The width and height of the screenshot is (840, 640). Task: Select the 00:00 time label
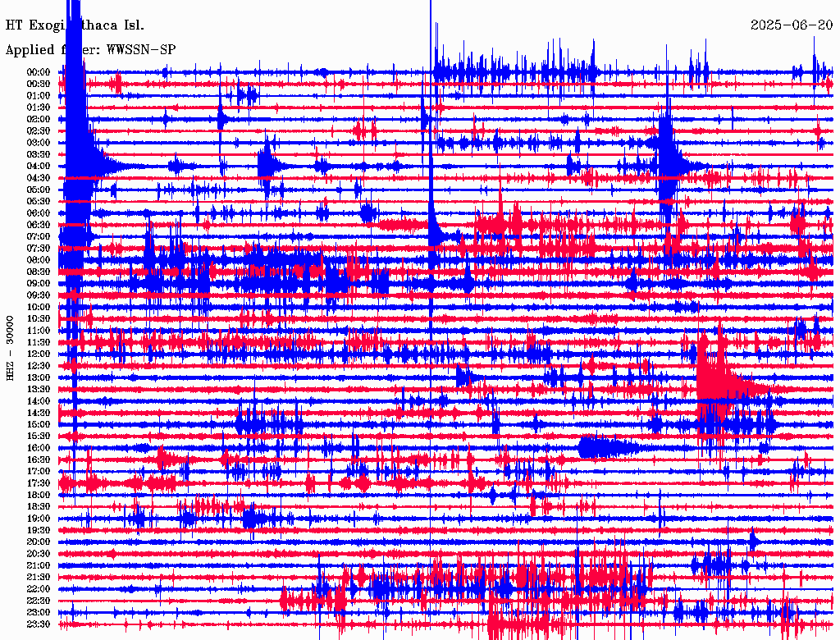39,72
